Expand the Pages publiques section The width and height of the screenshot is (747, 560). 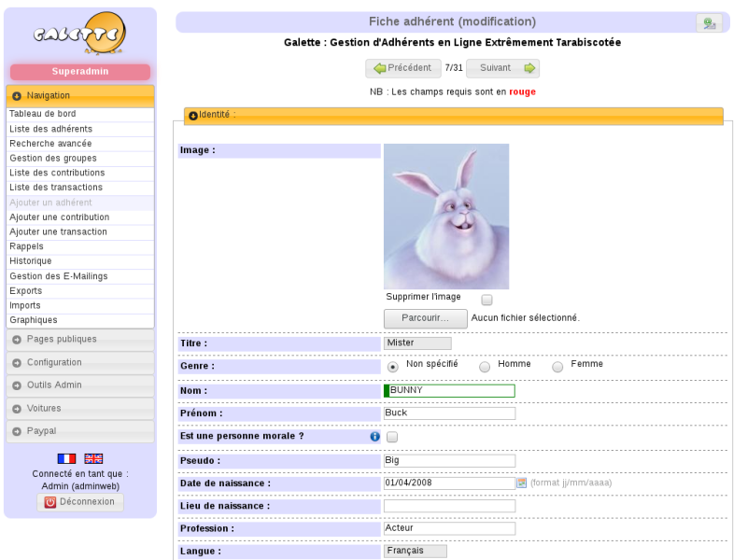(x=80, y=340)
